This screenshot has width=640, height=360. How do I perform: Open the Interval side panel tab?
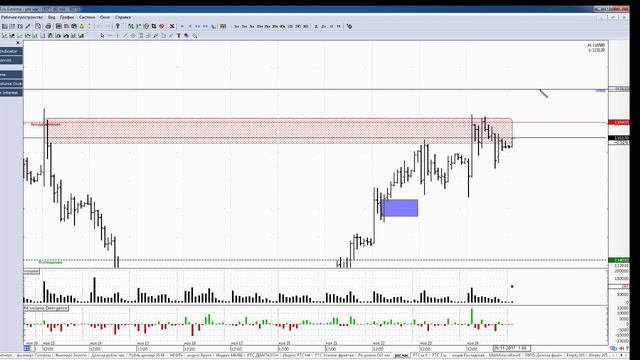click(11, 93)
